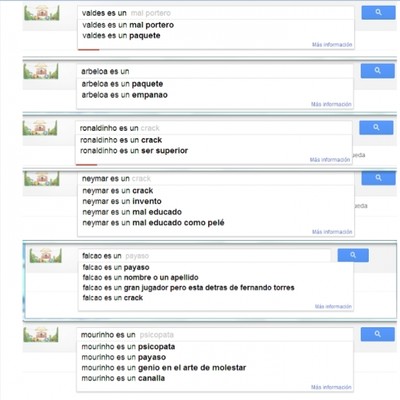The width and height of the screenshot is (400, 400).
Task: Click search icon next to valdes query
Action: pos(378,12)
